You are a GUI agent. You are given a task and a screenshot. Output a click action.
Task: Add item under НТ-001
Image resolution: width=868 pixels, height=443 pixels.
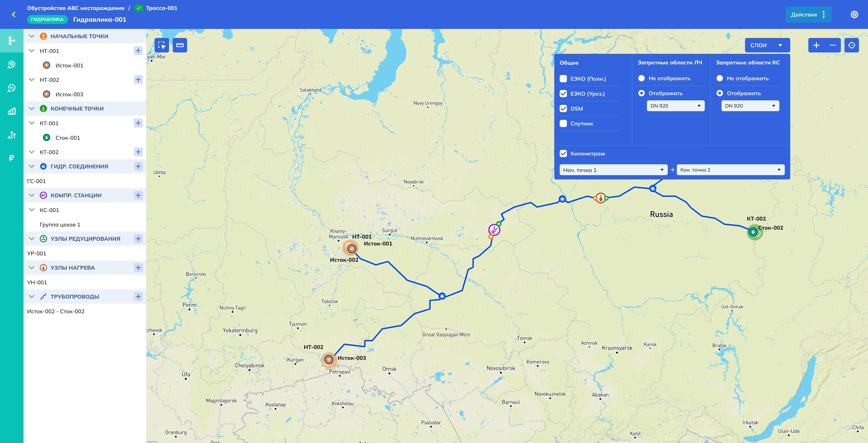tap(138, 51)
